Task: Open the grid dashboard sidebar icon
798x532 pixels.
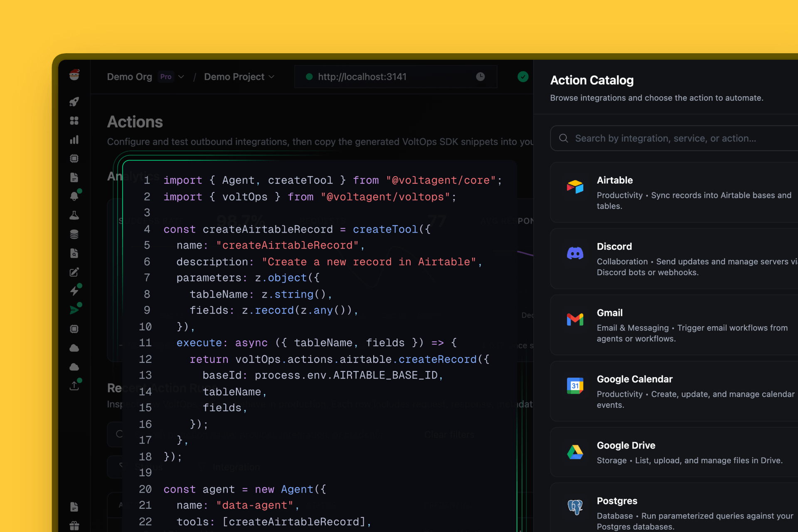Action: pos(74,121)
